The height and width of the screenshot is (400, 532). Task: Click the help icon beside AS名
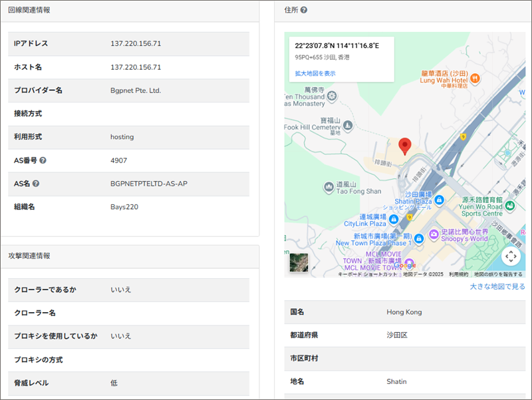pos(36,184)
